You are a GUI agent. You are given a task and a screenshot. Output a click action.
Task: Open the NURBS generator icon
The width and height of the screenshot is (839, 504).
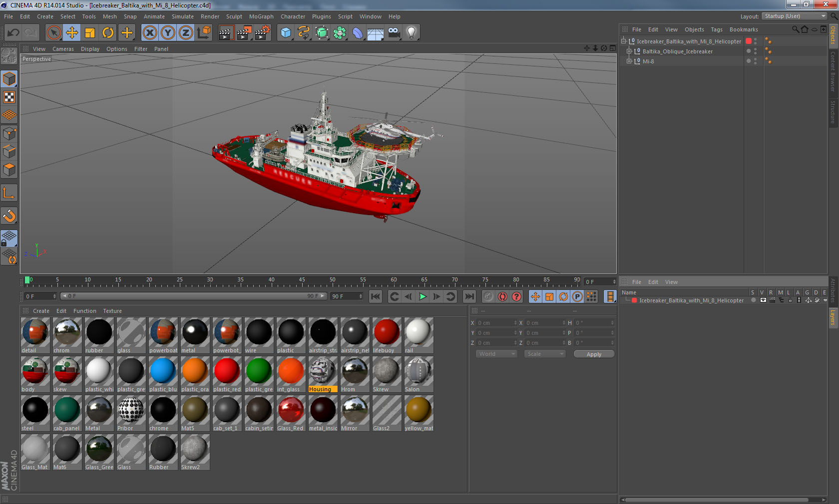pyautogui.click(x=322, y=33)
